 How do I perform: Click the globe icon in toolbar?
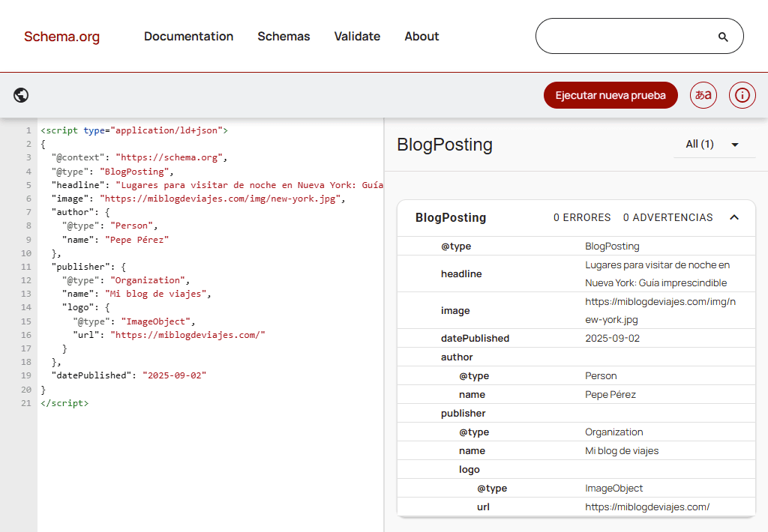pos(21,95)
